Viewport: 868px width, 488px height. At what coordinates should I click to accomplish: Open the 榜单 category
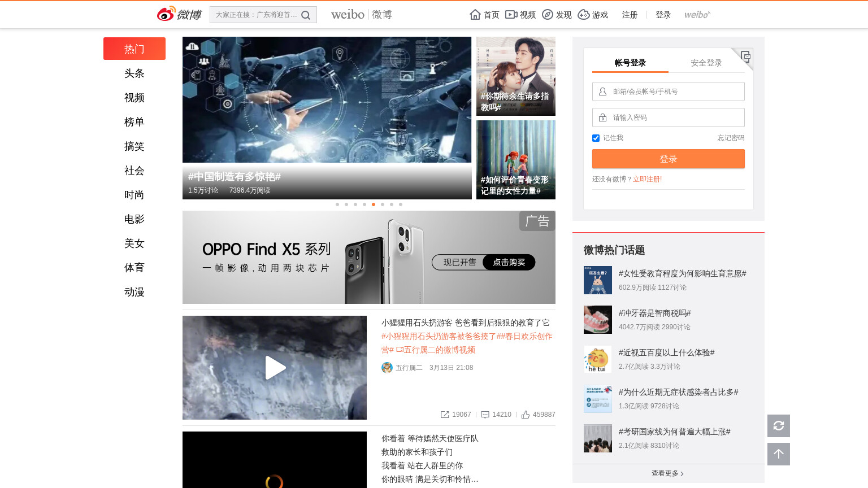(134, 122)
